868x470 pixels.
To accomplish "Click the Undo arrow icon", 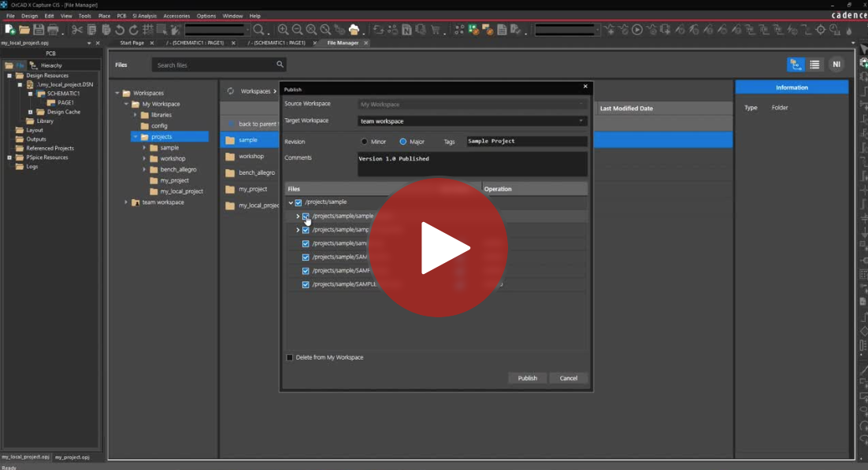I will point(120,30).
